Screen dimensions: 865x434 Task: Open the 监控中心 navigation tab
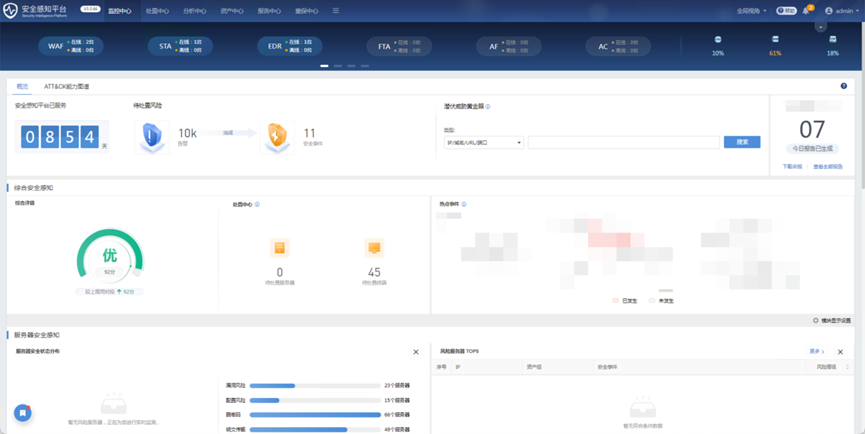click(120, 11)
